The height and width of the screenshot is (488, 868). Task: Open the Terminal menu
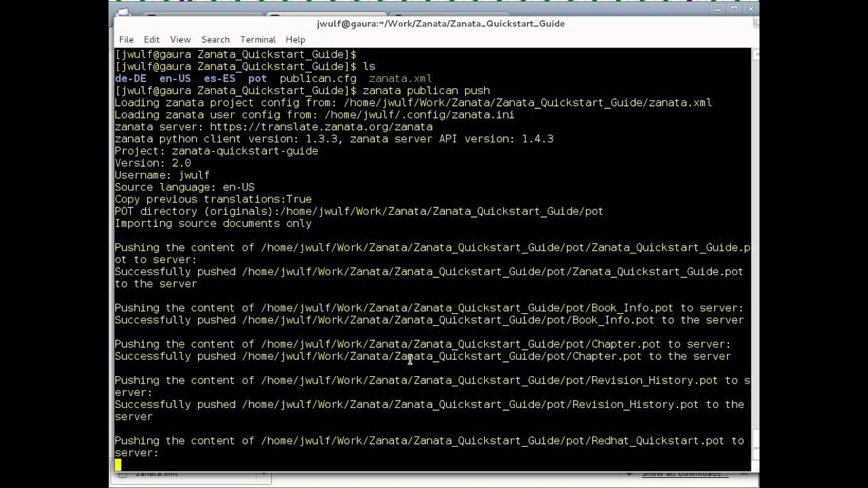(x=258, y=39)
